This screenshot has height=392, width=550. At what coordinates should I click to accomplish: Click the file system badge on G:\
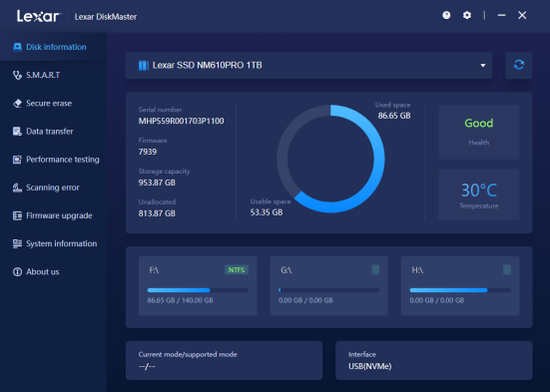click(x=375, y=269)
